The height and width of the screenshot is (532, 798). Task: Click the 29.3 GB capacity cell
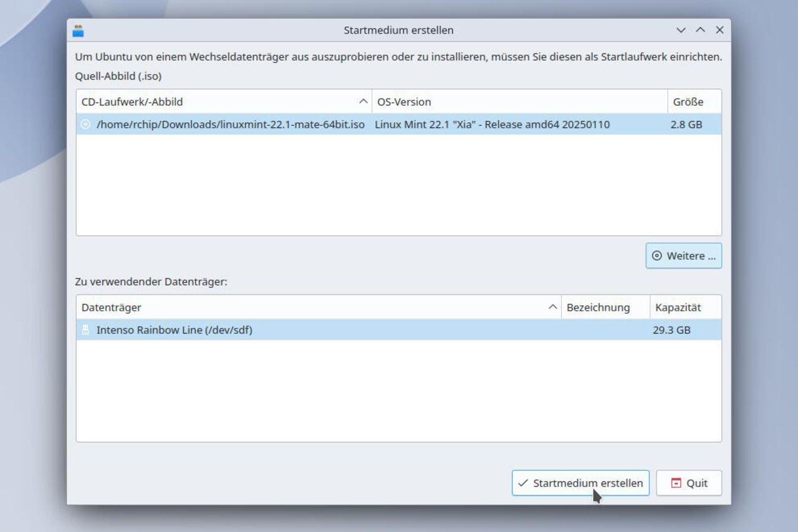point(671,330)
